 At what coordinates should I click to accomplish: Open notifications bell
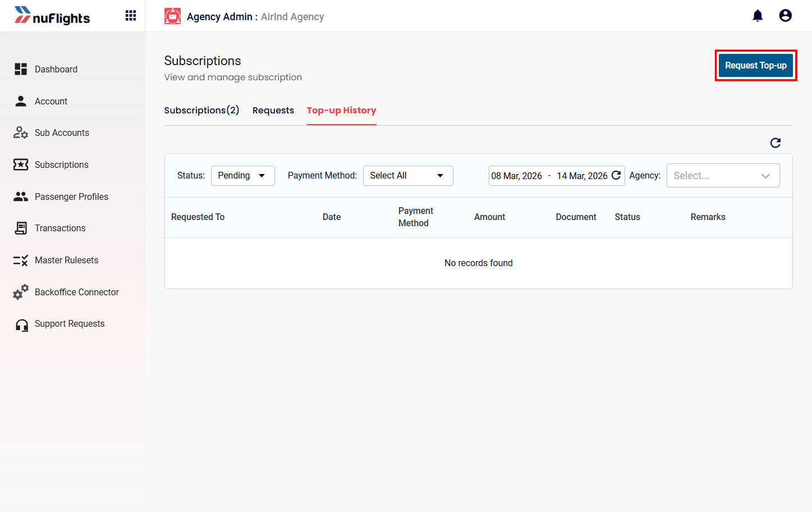(x=758, y=16)
